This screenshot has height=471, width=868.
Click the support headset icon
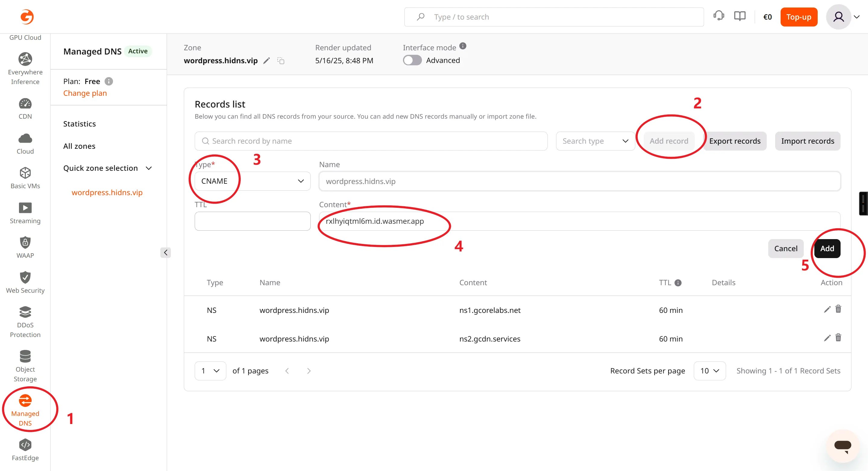click(x=719, y=16)
